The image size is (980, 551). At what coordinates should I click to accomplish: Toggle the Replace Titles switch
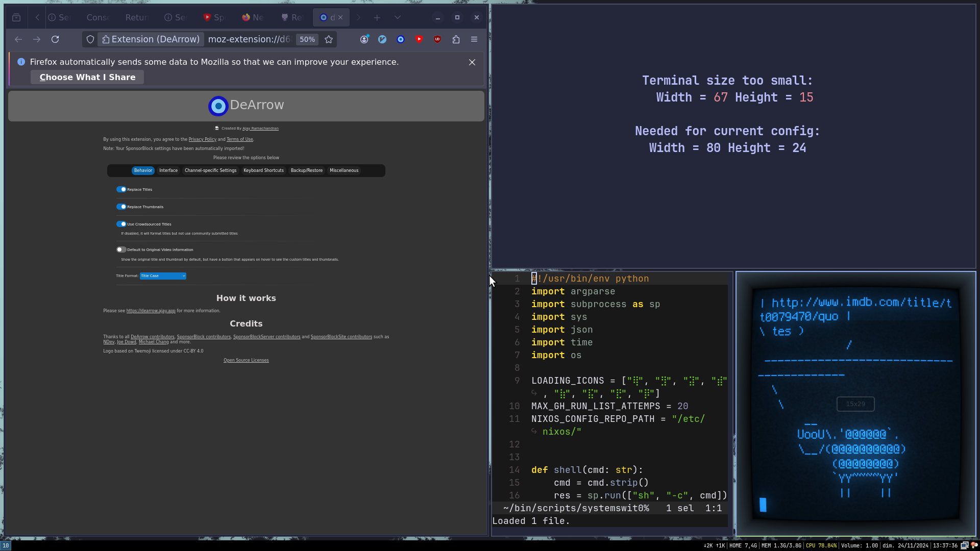121,189
